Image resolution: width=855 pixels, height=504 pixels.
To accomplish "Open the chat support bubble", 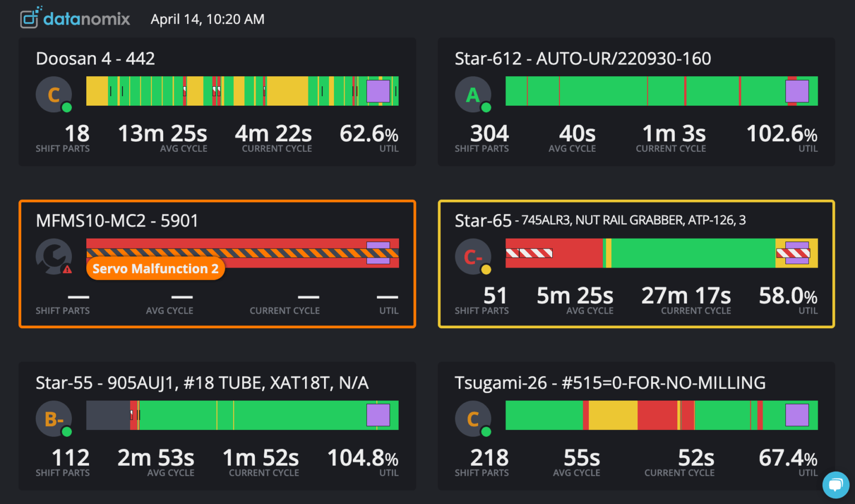I will coord(836,485).
